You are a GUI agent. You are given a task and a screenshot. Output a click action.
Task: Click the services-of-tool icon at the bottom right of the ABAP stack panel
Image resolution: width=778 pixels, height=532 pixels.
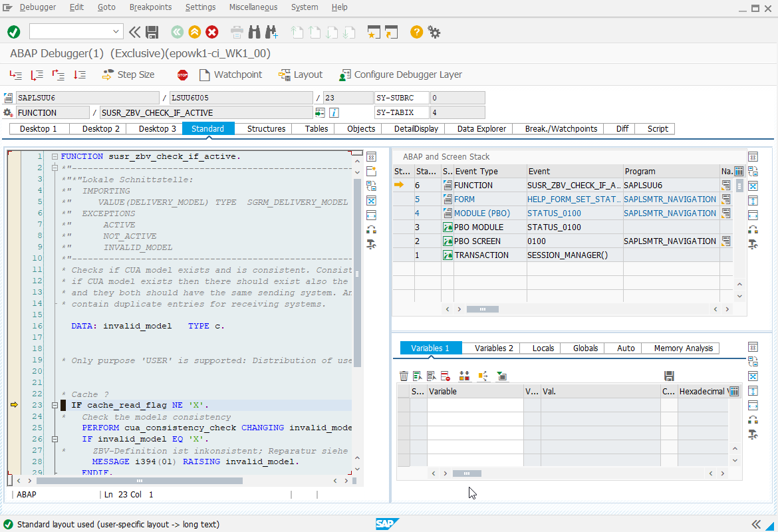coord(753,244)
